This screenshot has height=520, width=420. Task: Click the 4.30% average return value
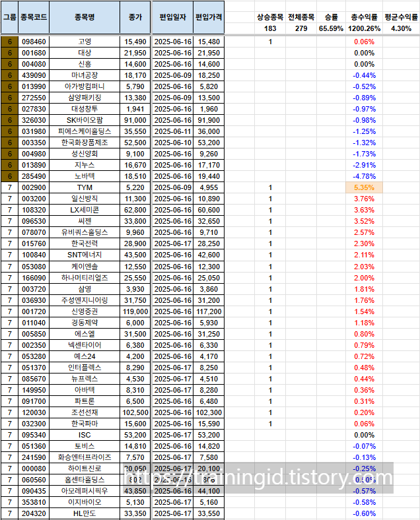coord(401,28)
